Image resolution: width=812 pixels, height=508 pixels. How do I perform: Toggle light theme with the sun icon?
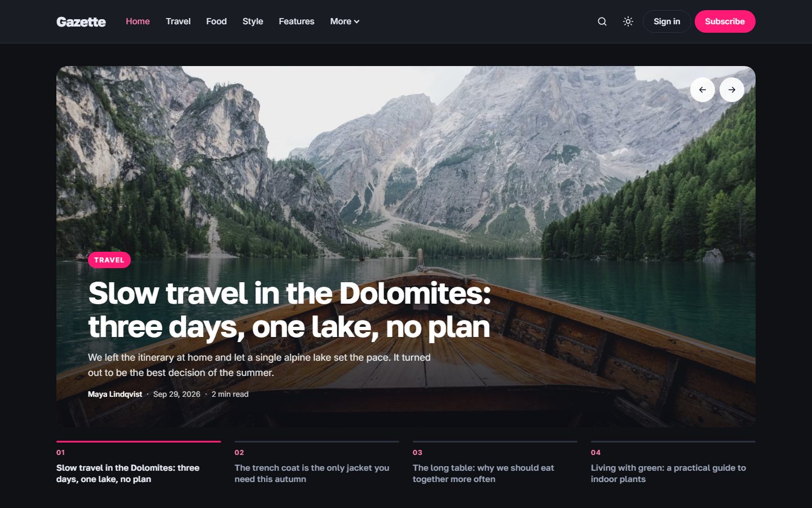click(628, 21)
